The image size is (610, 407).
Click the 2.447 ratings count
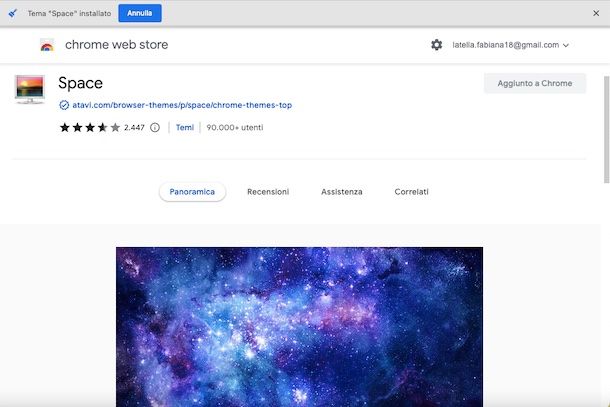(x=134, y=127)
